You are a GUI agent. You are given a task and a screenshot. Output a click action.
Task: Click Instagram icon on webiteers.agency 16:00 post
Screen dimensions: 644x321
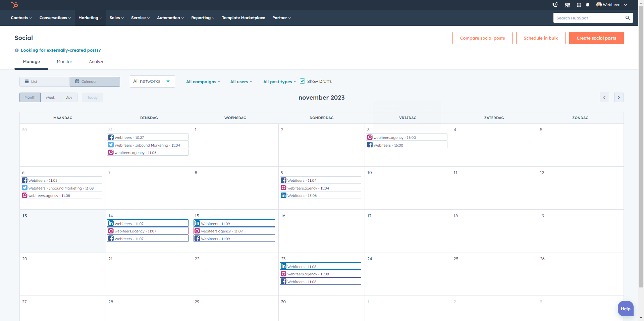click(370, 137)
